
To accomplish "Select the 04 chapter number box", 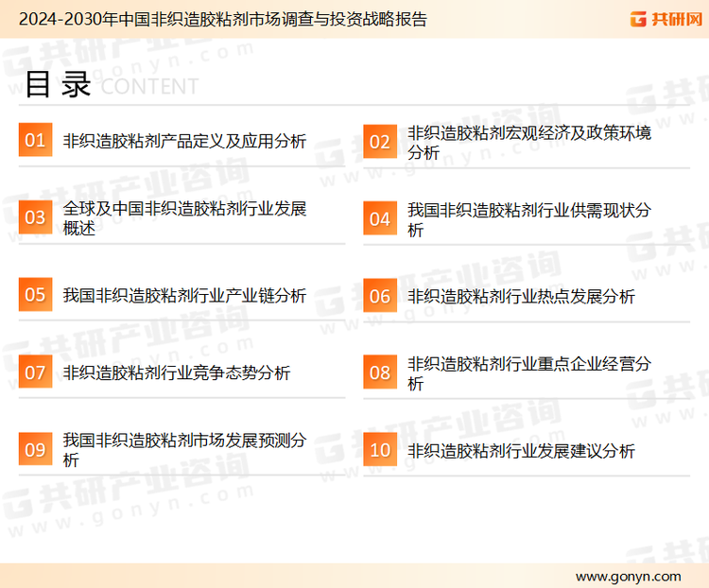I will point(380,219).
